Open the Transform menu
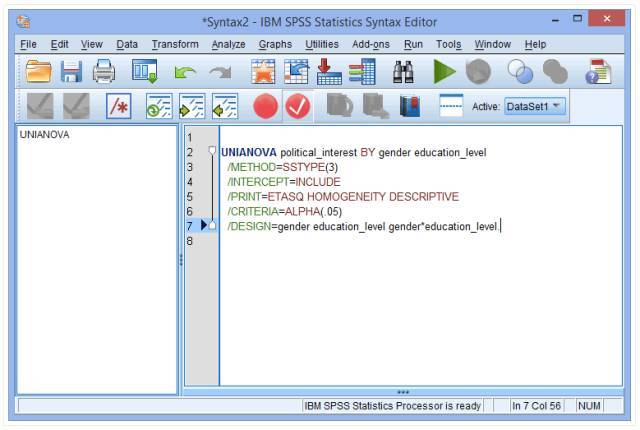 click(175, 44)
